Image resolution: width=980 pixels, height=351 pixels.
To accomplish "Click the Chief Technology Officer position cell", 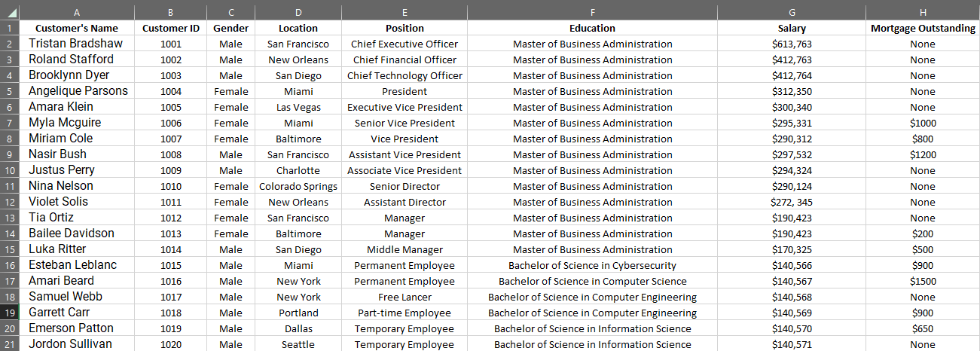I will click(x=405, y=75).
